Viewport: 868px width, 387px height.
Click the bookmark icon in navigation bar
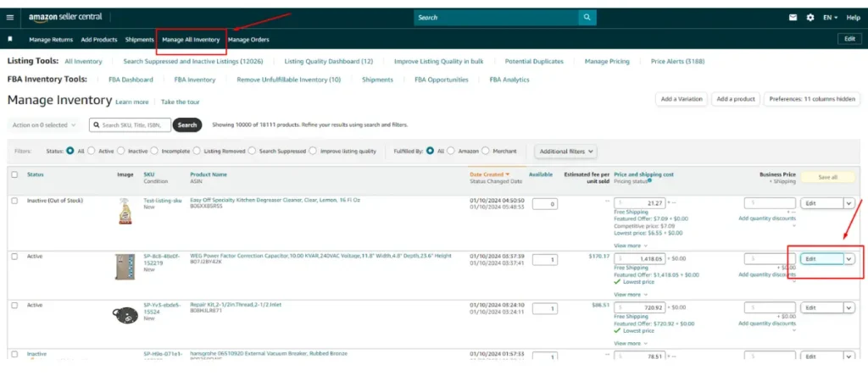10,39
